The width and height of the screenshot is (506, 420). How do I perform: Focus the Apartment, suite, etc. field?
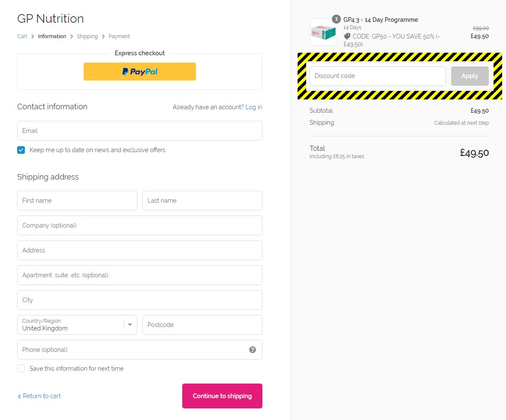[x=140, y=275]
